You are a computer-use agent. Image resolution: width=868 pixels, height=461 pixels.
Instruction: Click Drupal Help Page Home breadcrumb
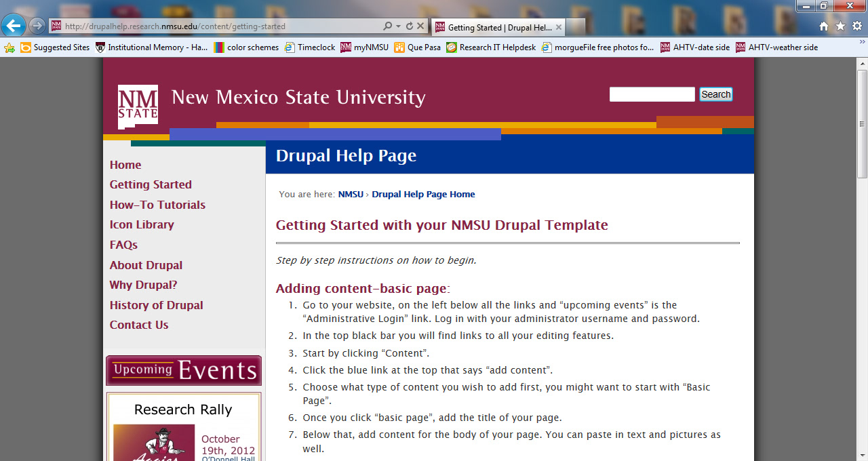423,194
